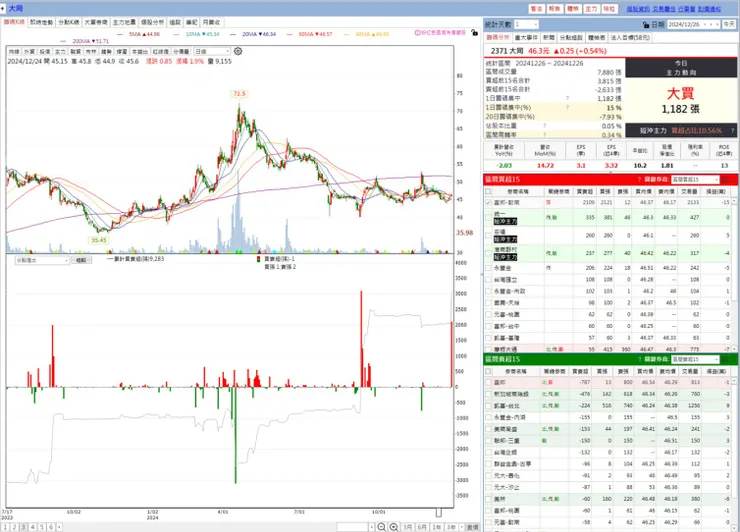
Task: Open the dropdown beside the 3年 range button
Action: pos(461,527)
